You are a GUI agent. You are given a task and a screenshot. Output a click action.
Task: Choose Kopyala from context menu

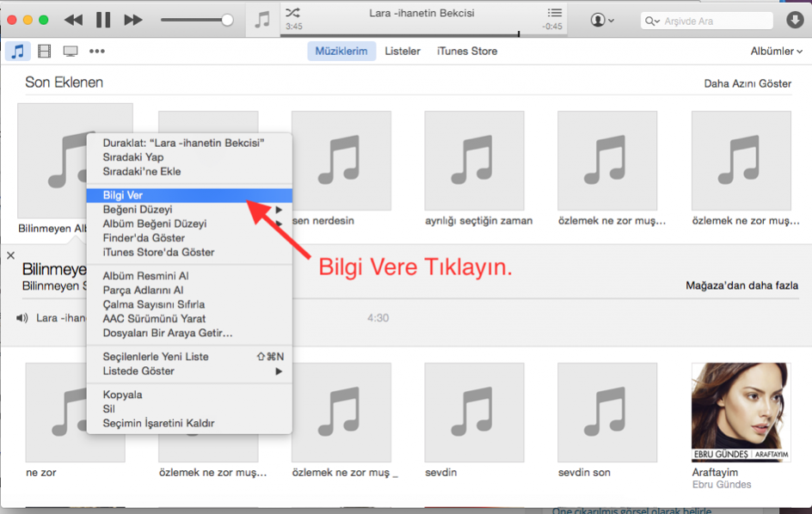pos(189,395)
